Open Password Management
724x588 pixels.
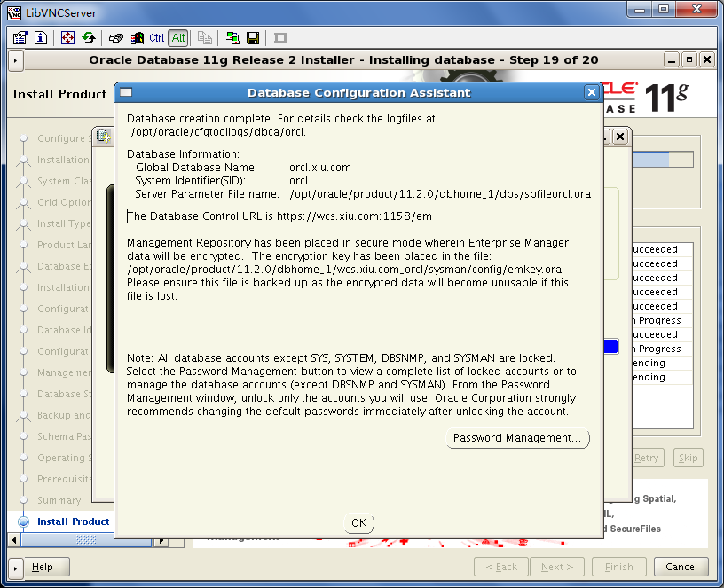pos(517,438)
